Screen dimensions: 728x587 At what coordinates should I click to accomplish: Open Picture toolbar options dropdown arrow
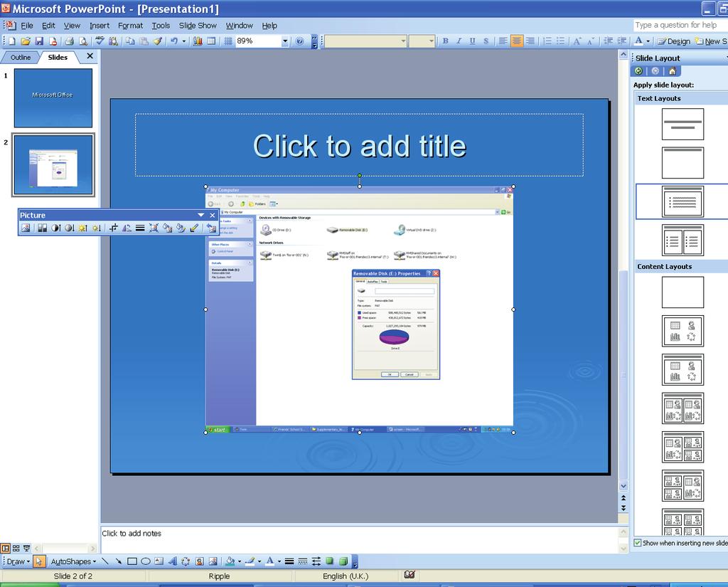pyautogui.click(x=201, y=215)
